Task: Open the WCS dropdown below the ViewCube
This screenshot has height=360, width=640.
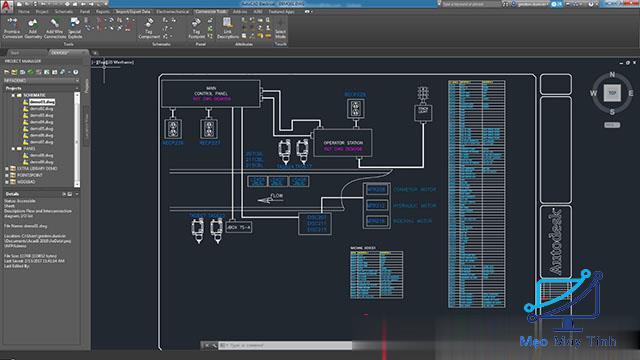Action: [x=612, y=125]
